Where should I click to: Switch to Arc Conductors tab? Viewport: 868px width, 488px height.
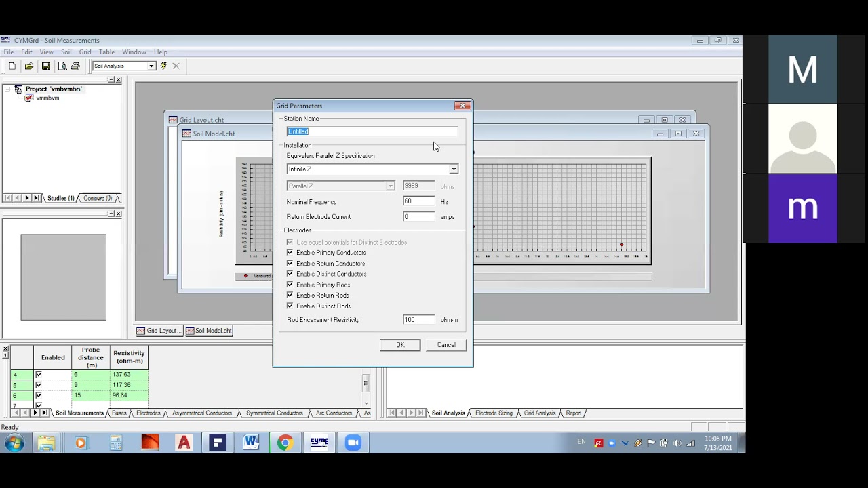(334, 413)
